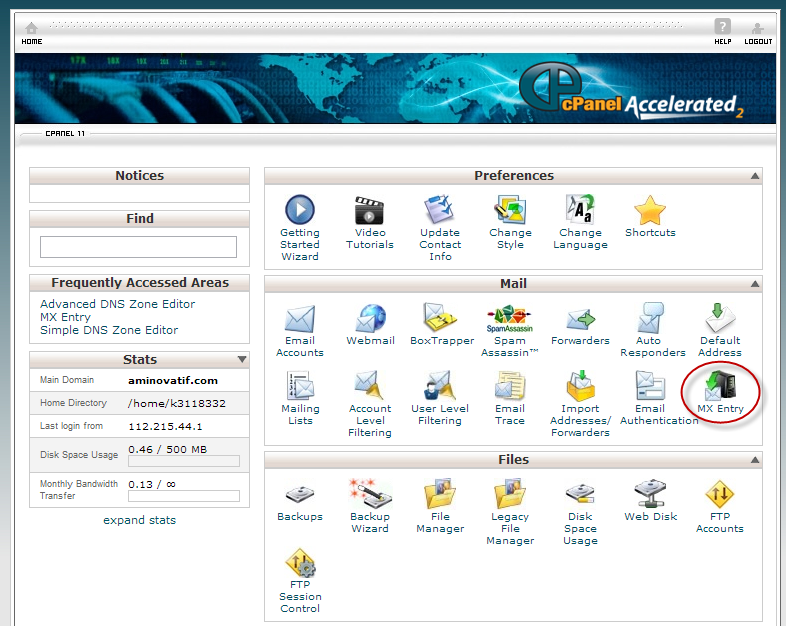Open the Change Style icon
The image size is (786, 626).
coord(510,209)
